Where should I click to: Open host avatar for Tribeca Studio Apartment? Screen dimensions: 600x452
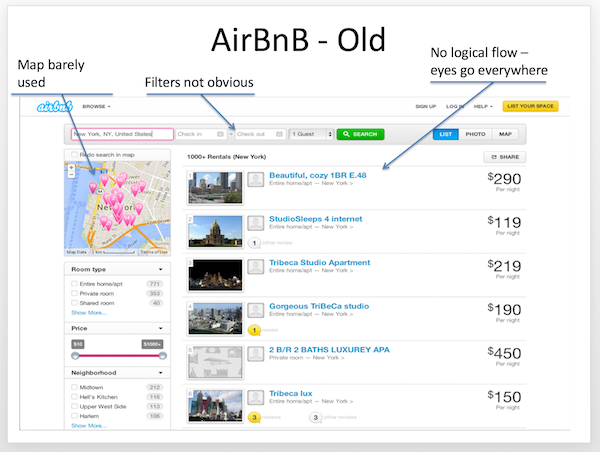click(x=256, y=267)
